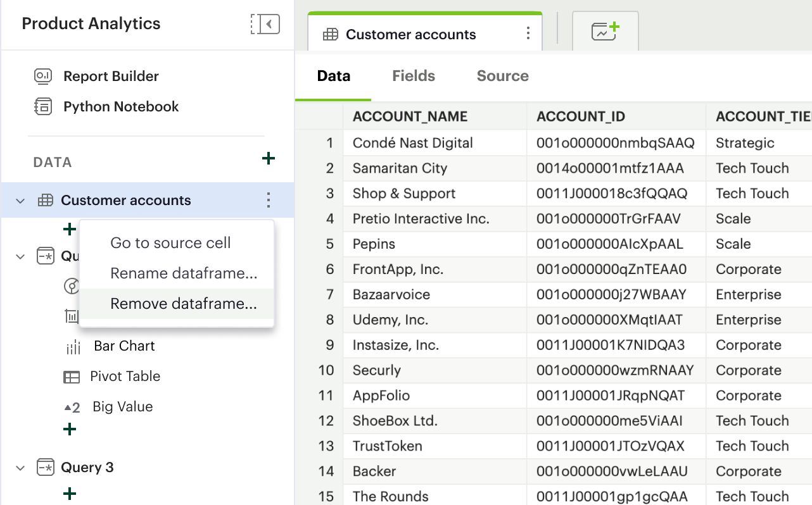The width and height of the screenshot is (812, 505).
Task: Select the ShoeBox Ltd. cell
Action: pyautogui.click(x=435, y=421)
